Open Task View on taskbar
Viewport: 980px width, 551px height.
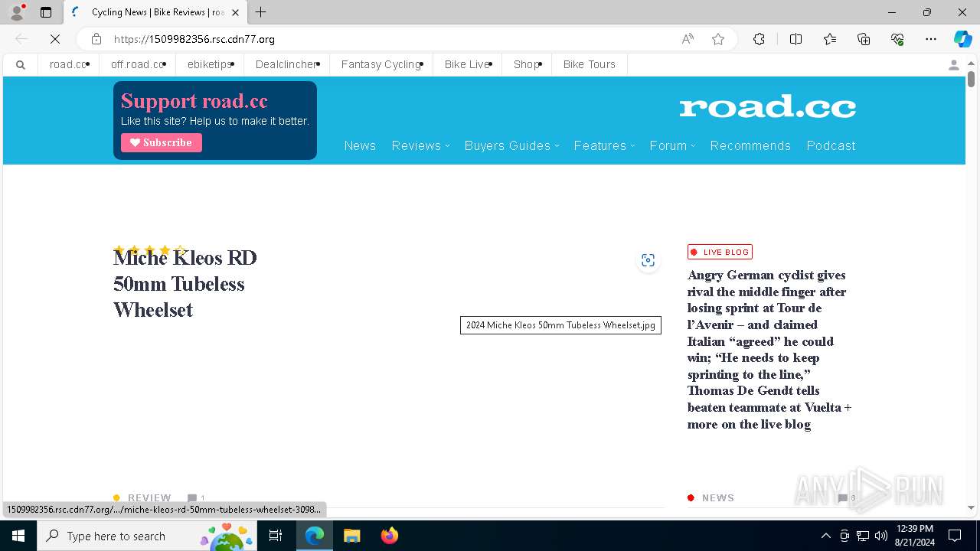276,536
